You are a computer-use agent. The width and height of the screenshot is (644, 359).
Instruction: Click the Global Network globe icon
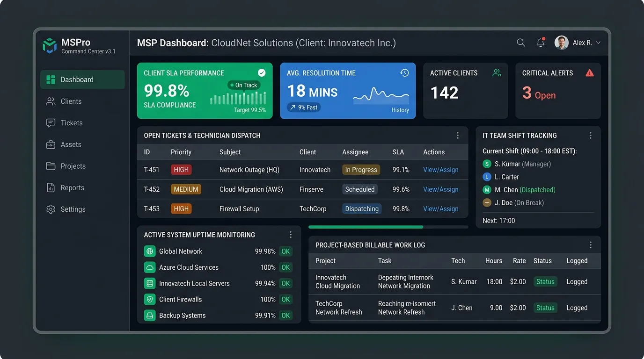[x=150, y=251]
